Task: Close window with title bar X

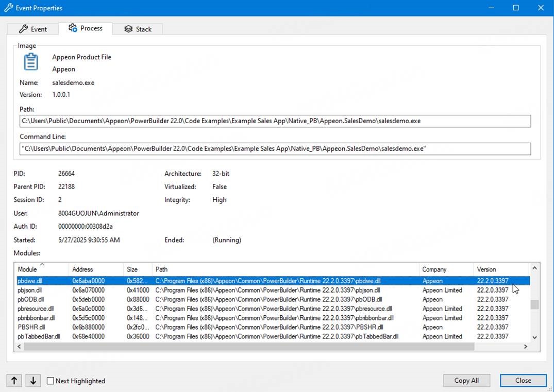Action: click(541, 8)
